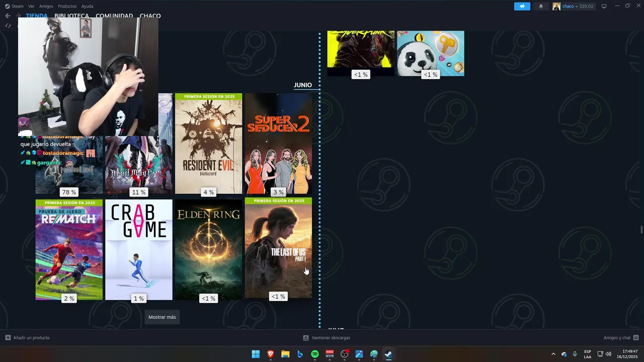The height and width of the screenshot is (362, 644).
Task: Open the Paint palette app on taskbar
Action: (374, 354)
